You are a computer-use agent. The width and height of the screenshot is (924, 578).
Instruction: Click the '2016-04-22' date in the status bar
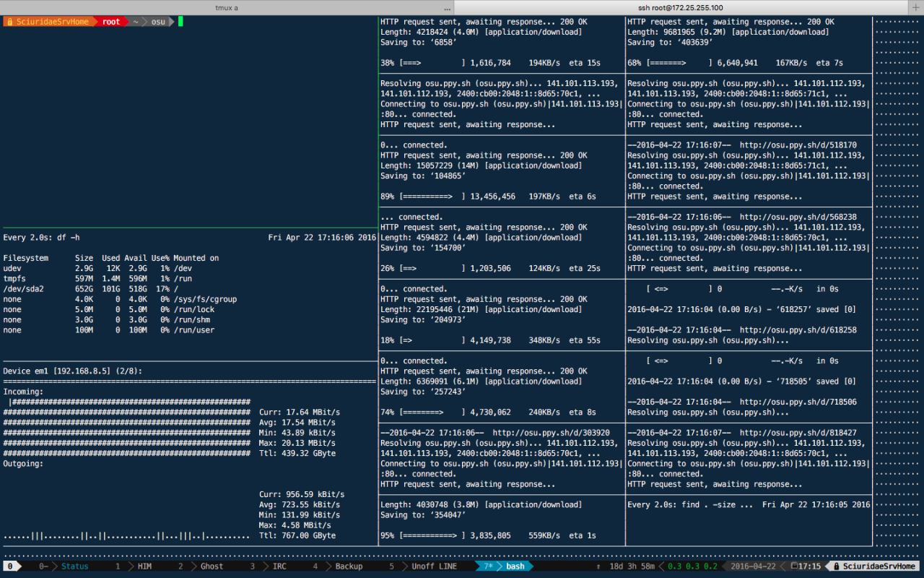pyautogui.click(x=753, y=566)
